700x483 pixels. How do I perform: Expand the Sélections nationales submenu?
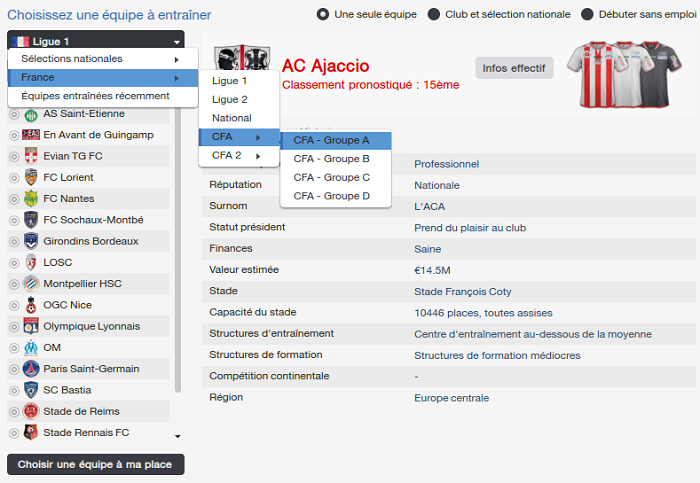103,59
